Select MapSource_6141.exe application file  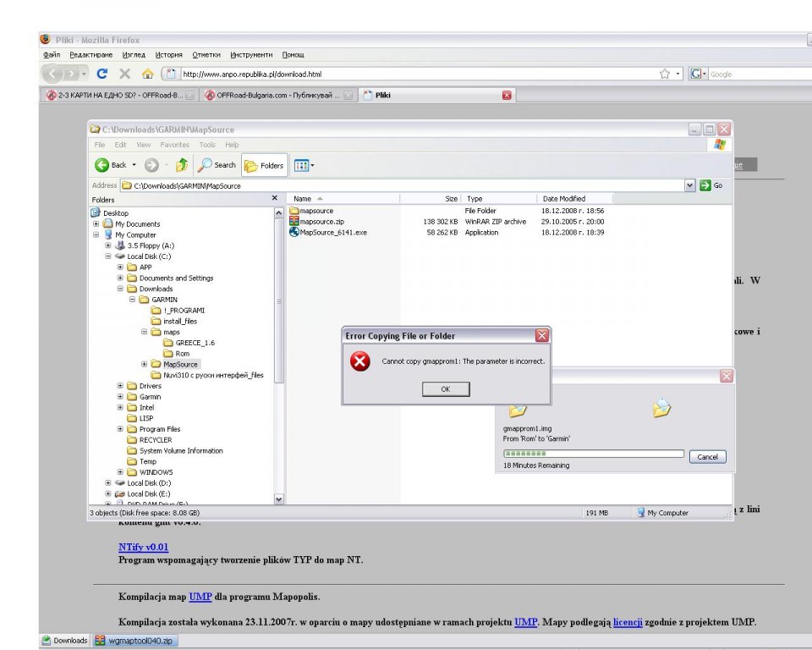pos(328,232)
